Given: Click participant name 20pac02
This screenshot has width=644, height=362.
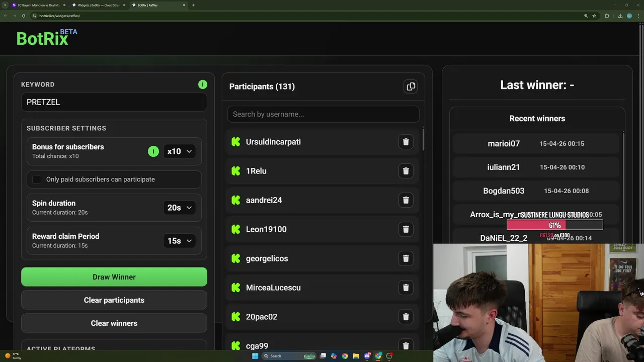Looking at the screenshot, I should tap(262, 317).
